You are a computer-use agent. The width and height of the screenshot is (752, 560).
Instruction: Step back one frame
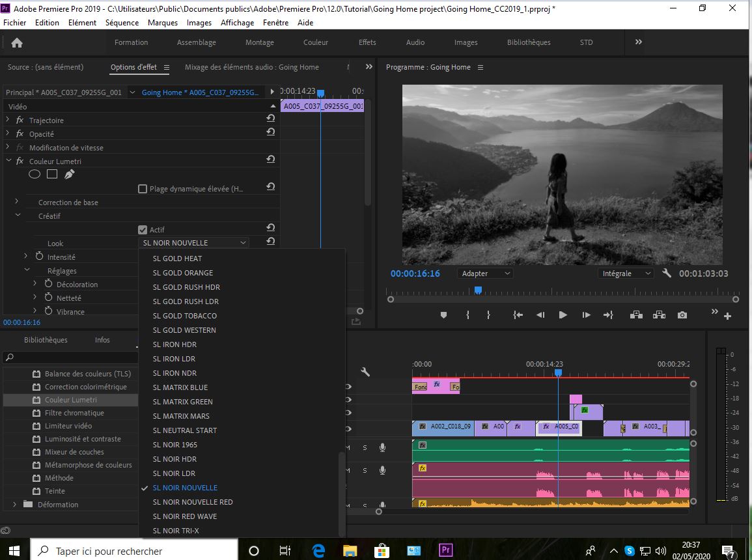pyautogui.click(x=540, y=315)
